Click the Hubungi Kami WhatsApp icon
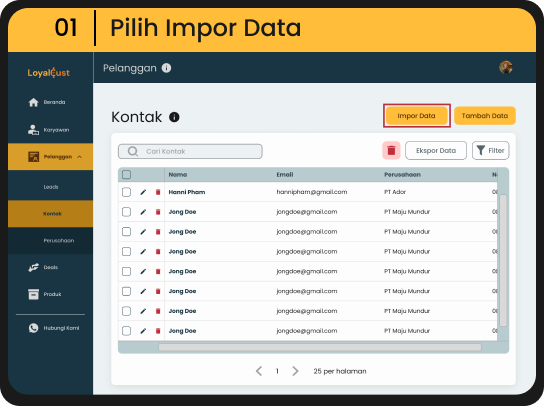This screenshot has height=406, width=544. click(x=33, y=328)
